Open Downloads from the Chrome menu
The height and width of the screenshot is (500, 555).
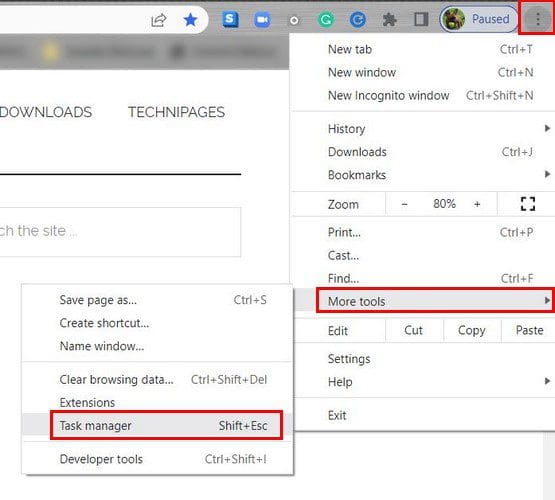[423, 152]
